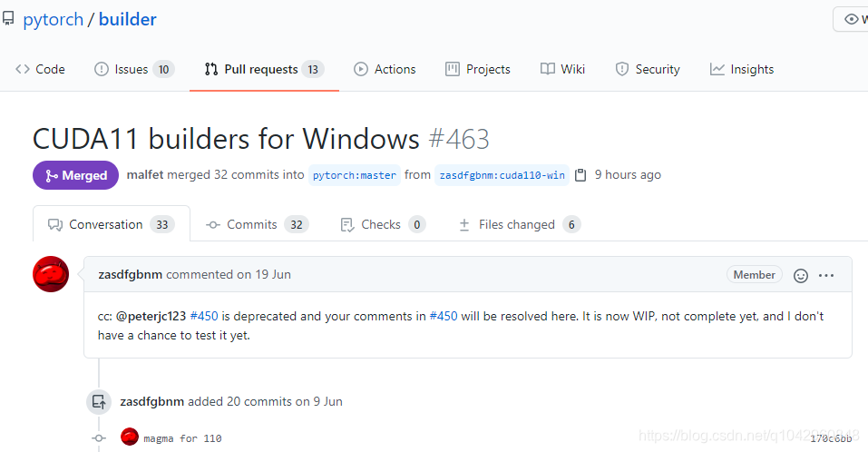
Task: Switch to the Code tab
Action: point(40,69)
